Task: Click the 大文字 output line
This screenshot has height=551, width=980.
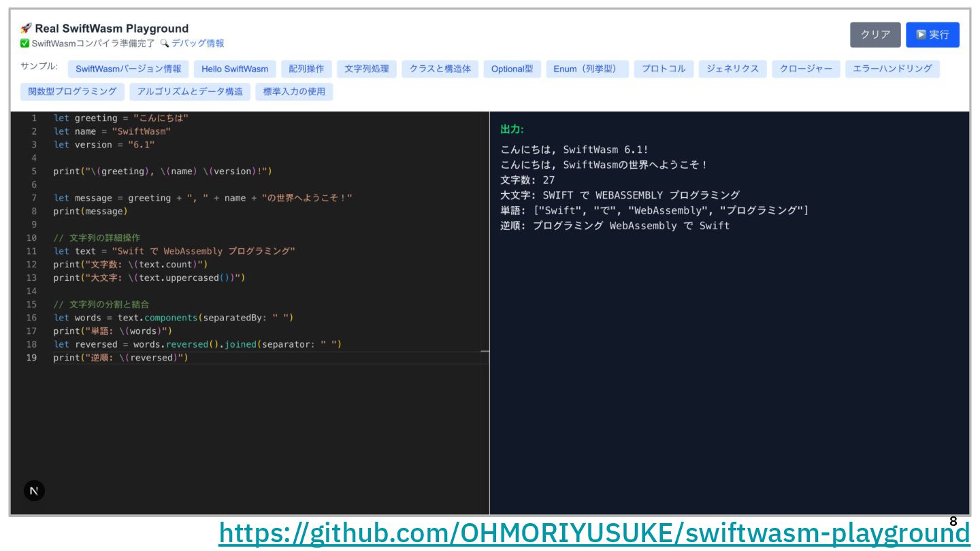Action: [620, 195]
